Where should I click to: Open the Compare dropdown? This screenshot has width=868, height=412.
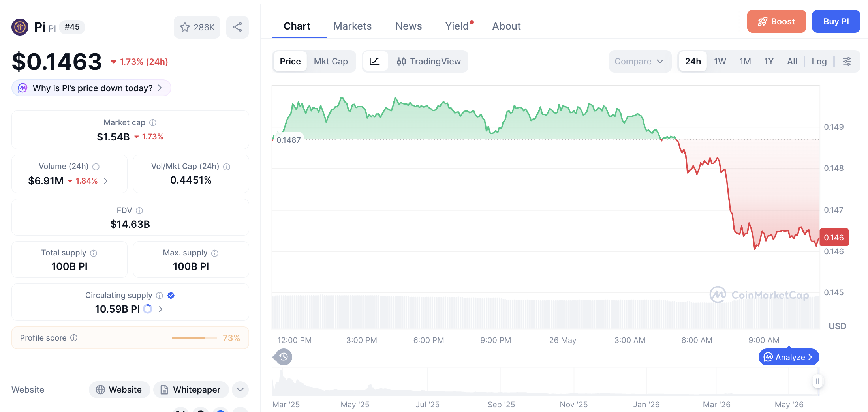640,61
